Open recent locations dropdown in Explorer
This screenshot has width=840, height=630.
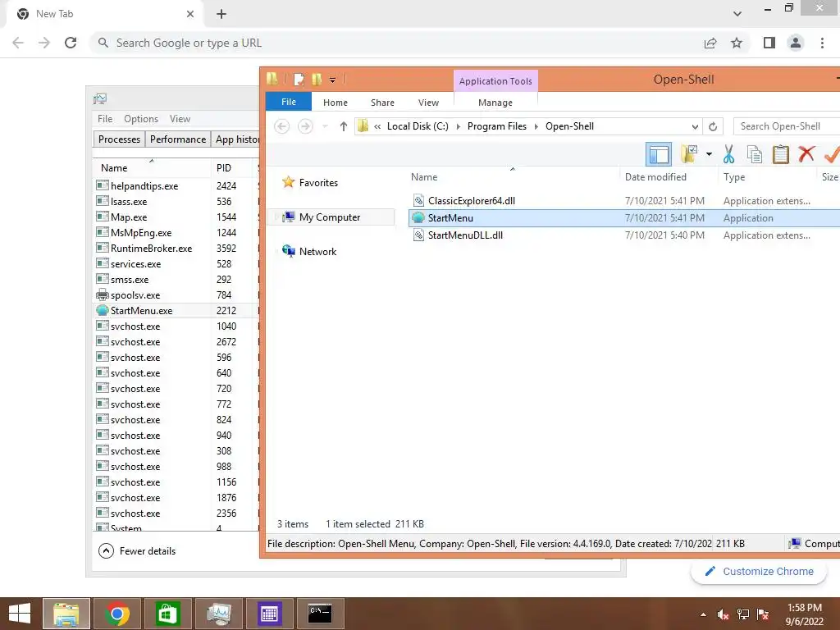point(325,126)
